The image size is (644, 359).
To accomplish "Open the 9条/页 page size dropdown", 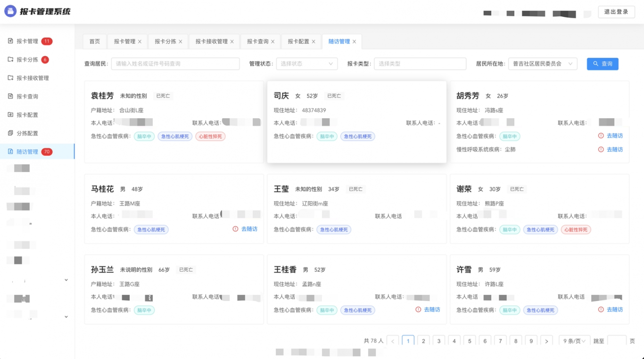I will [575, 341].
